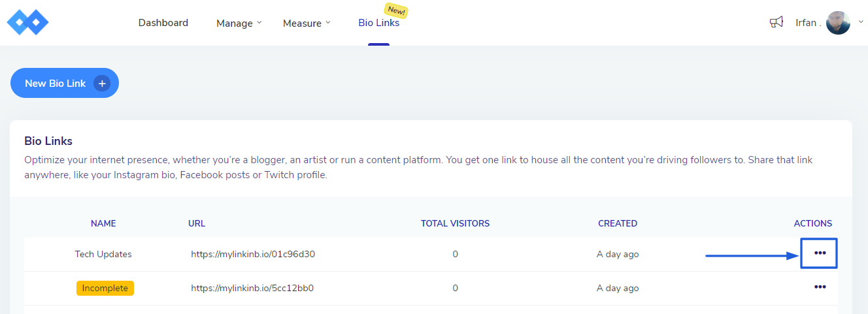Screen dimensions: 868x314
Task: Open the mylinkinb.io/01c96d30 URL
Action: tap(253, 255)
